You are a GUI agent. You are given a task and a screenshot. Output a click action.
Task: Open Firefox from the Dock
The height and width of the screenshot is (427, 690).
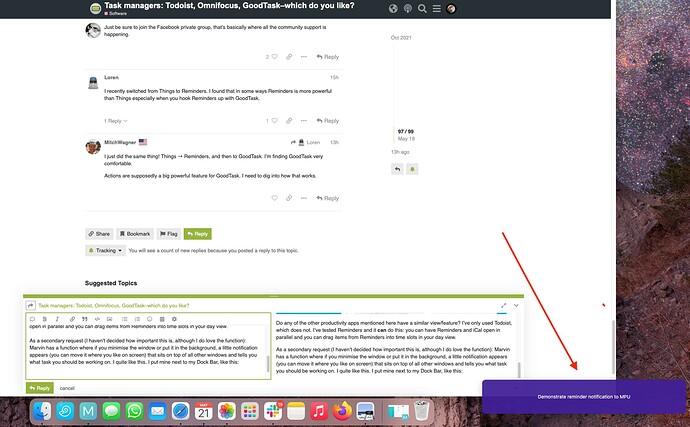click(342, 412)
